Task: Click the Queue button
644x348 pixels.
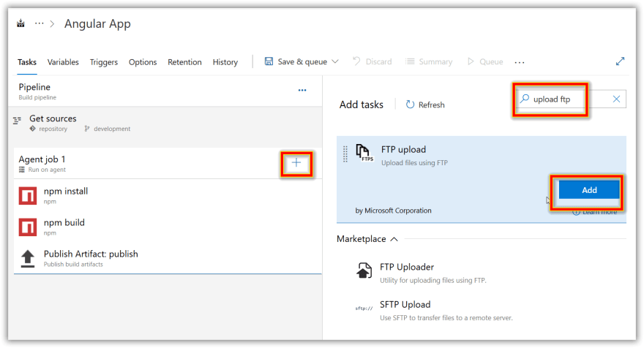Action: pyautogui.click(x=485, y=61)
